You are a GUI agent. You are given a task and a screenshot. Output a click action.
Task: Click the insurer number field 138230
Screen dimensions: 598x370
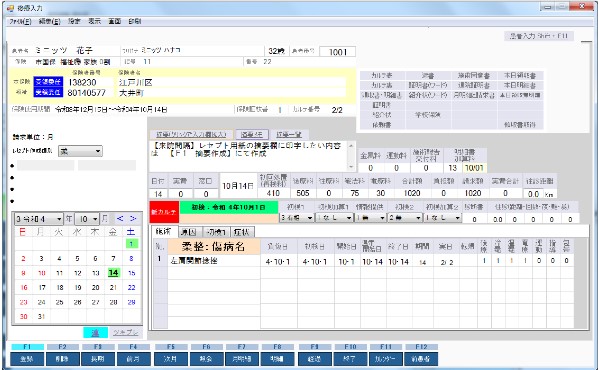(x=90, y=82)
